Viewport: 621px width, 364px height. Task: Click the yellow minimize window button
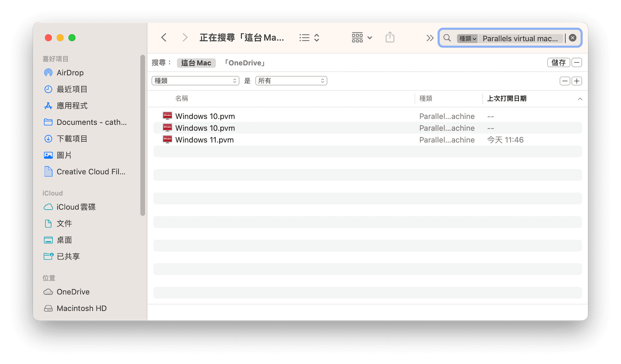(60, 38)
